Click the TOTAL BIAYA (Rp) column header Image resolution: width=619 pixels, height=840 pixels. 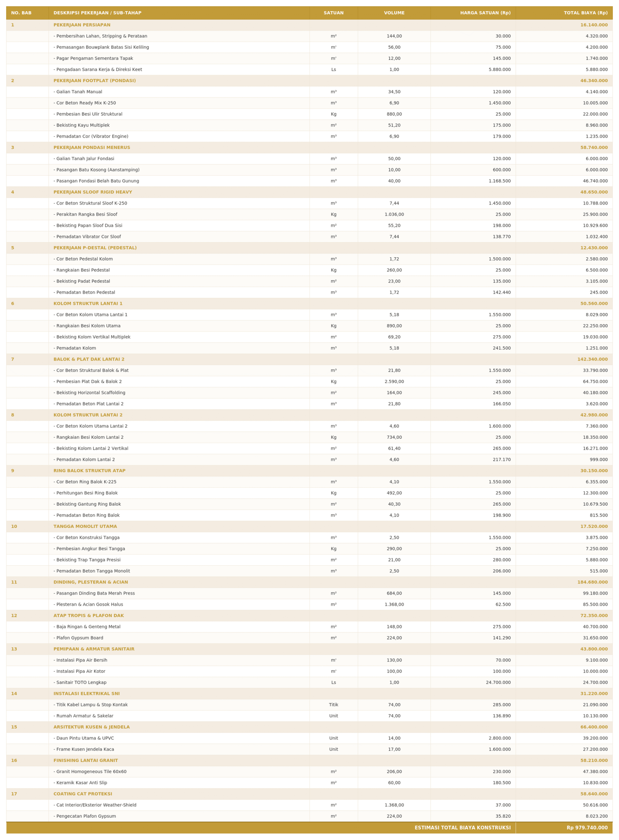(x=585, y=13)
